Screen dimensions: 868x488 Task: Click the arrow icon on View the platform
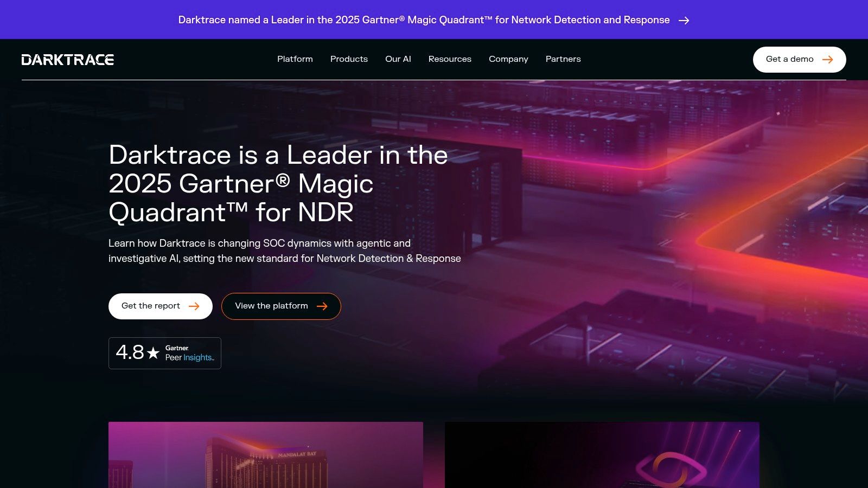click(322, 306)
